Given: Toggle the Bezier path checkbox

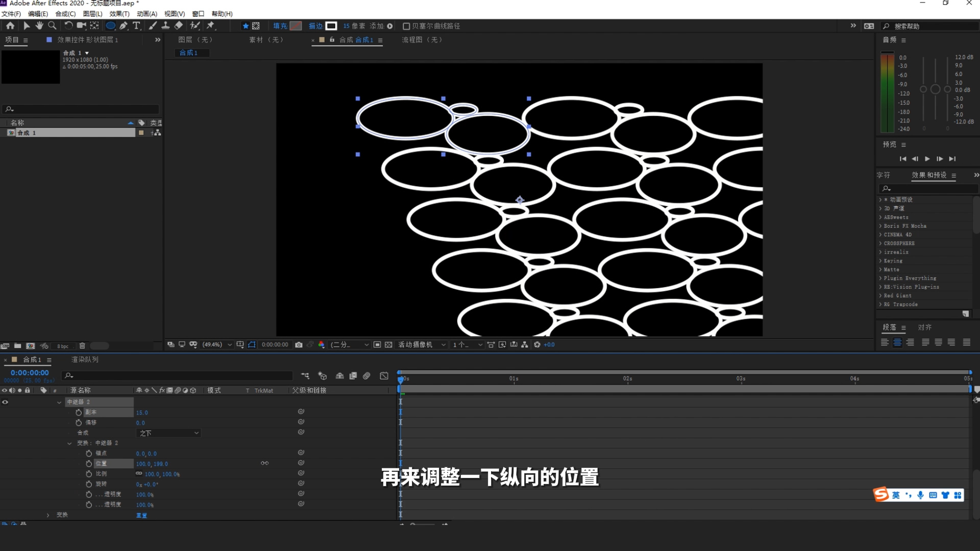Looking at the screenshot, I should pyautogui.click(x=407, y=26).
